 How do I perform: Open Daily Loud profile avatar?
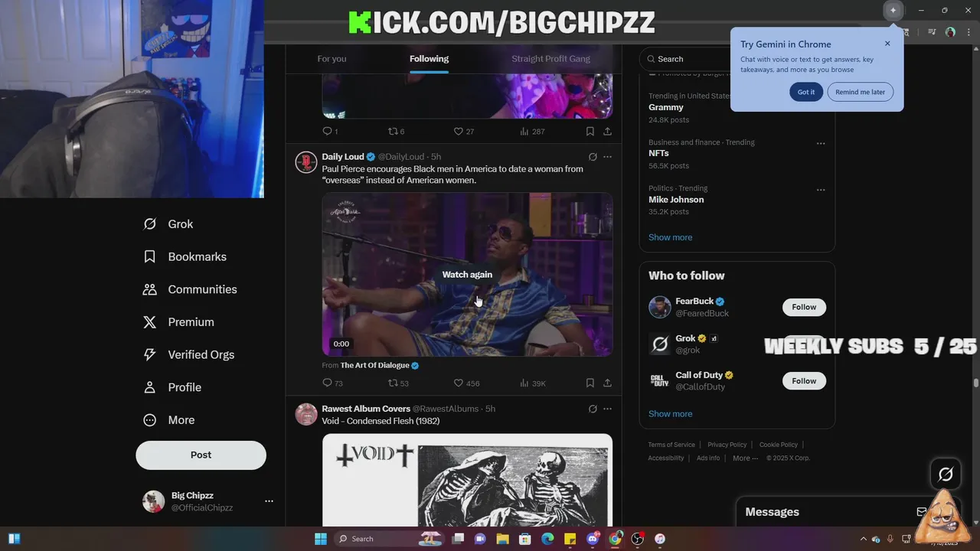click(x=306, y=162)
